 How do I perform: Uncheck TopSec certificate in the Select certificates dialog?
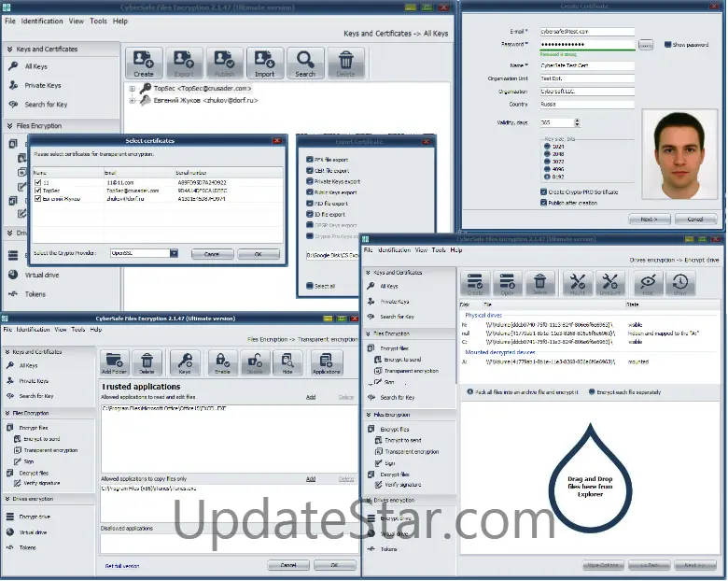tap(38, 191)
